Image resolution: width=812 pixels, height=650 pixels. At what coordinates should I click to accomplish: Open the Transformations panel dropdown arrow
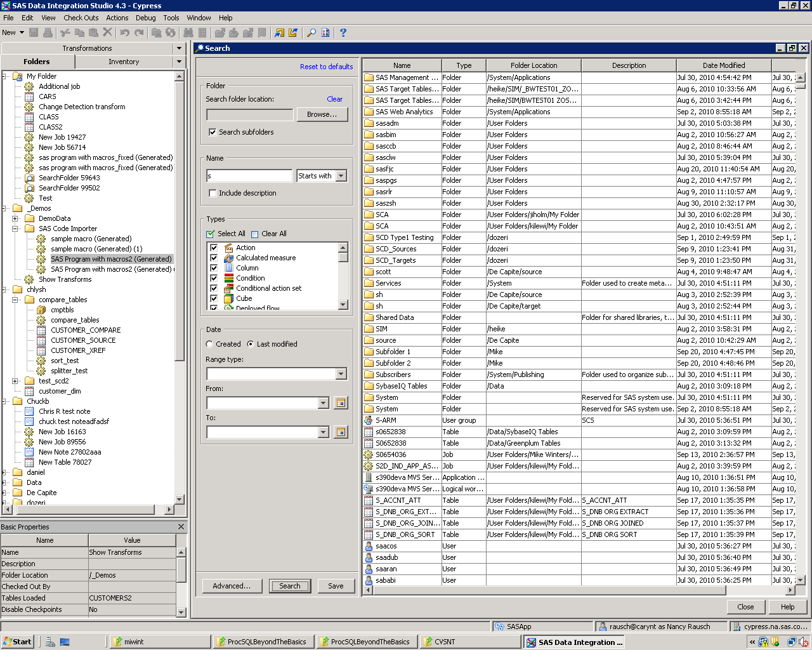tap(180, 48)
